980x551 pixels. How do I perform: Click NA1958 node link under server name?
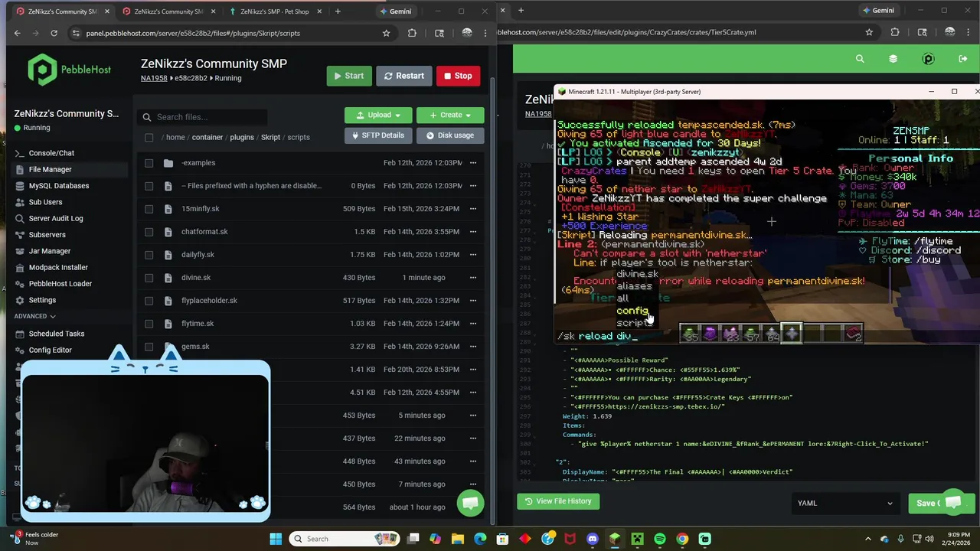154,78
